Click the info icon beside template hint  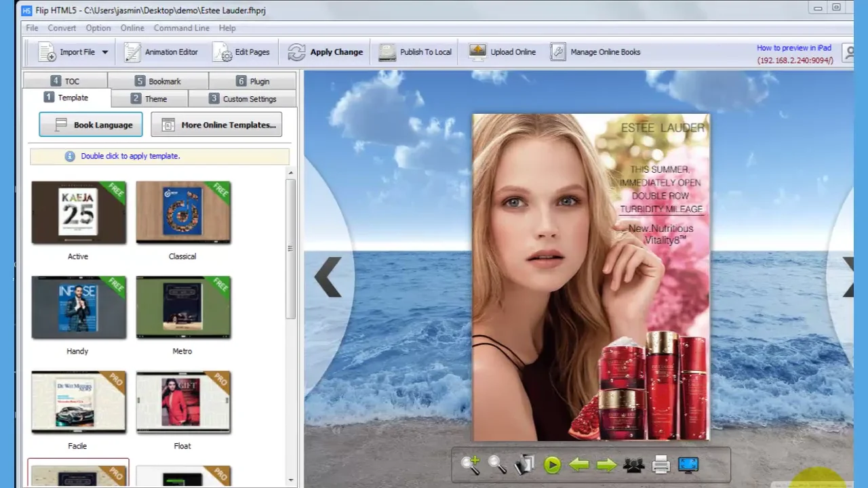click(70, 156)
